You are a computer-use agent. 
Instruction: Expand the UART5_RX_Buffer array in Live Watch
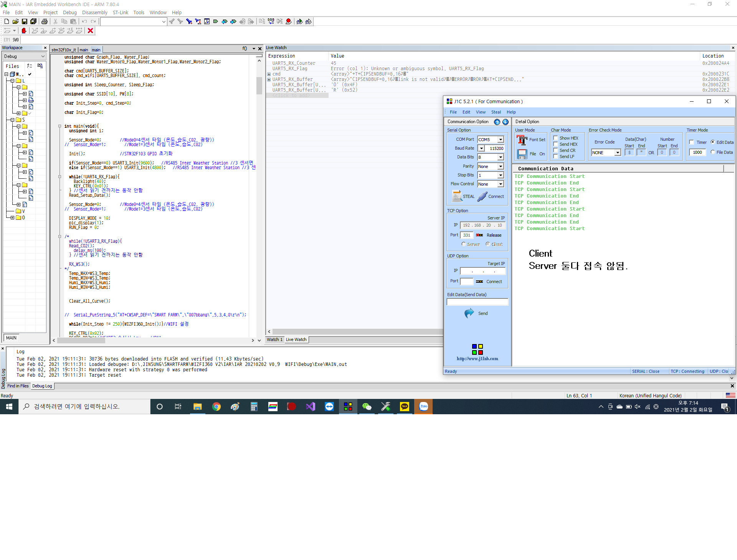[269, 79]
